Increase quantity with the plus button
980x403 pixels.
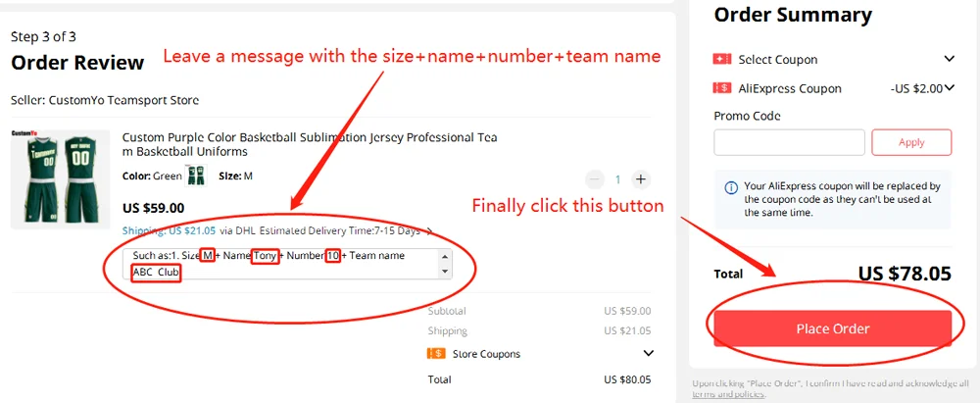coord(641,179)
